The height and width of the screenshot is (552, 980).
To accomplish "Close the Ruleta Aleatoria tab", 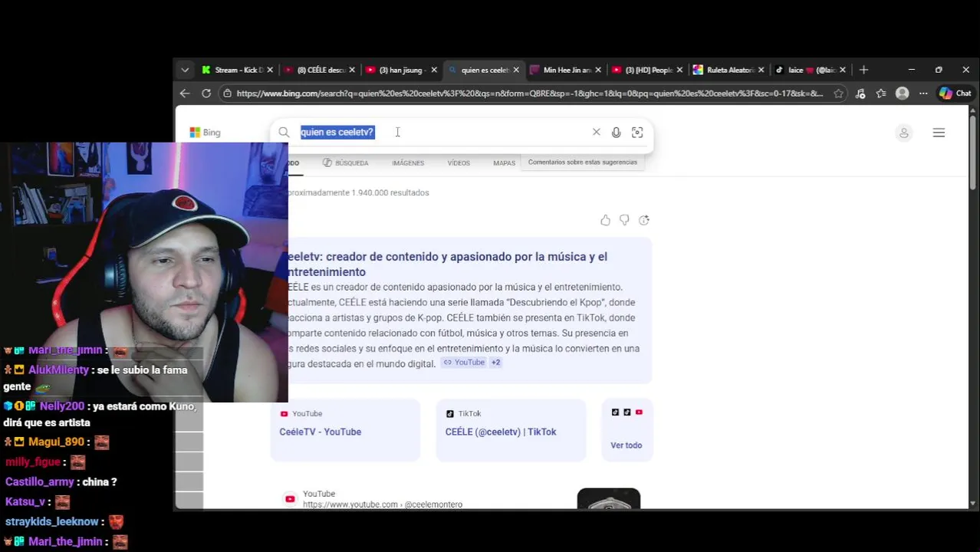I will click(762, 70).
